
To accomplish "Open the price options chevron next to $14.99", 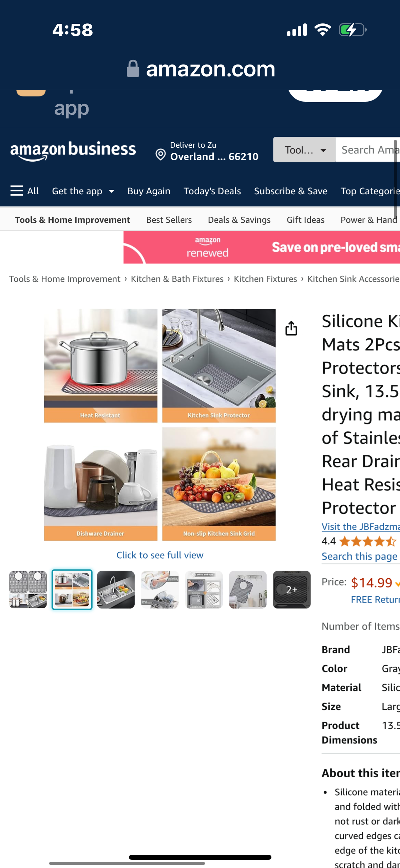I will pyautogui.click(x=397, y=583).
